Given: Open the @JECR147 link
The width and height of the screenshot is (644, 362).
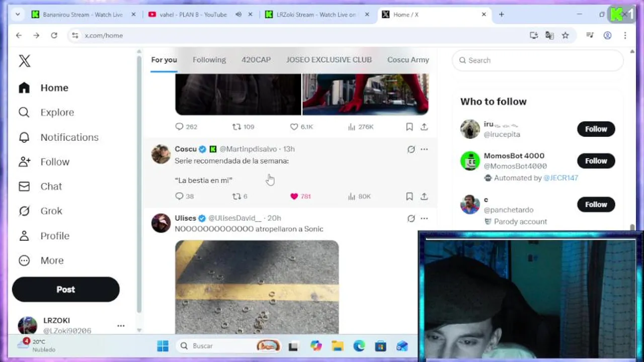Looking at the screenshot, I should click(560, 178).
